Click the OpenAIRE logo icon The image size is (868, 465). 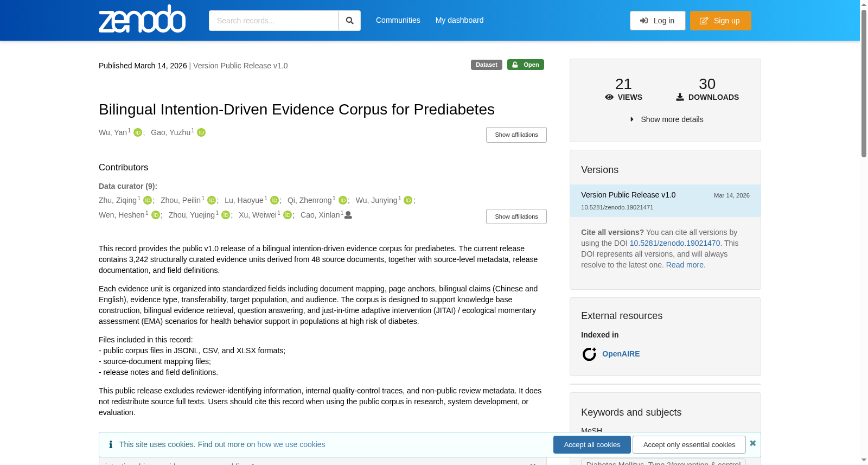point(589,354)
